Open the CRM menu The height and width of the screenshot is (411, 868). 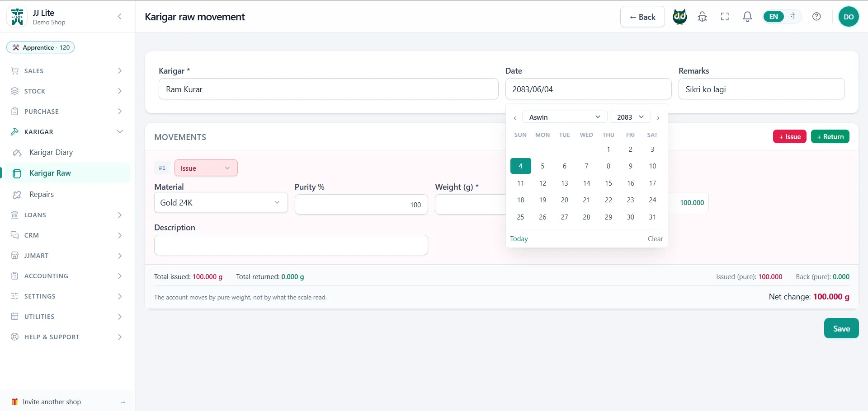coord(67,235)
